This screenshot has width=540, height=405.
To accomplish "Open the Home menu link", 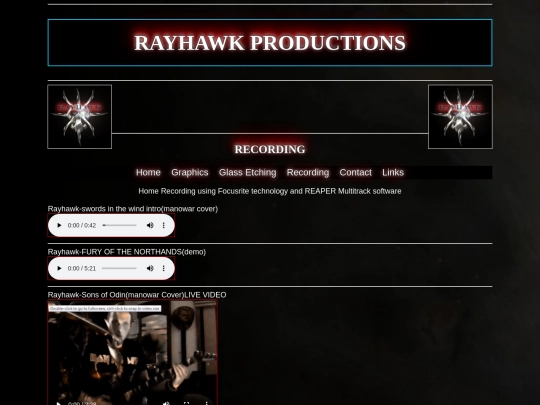I will tap(148, 173).
